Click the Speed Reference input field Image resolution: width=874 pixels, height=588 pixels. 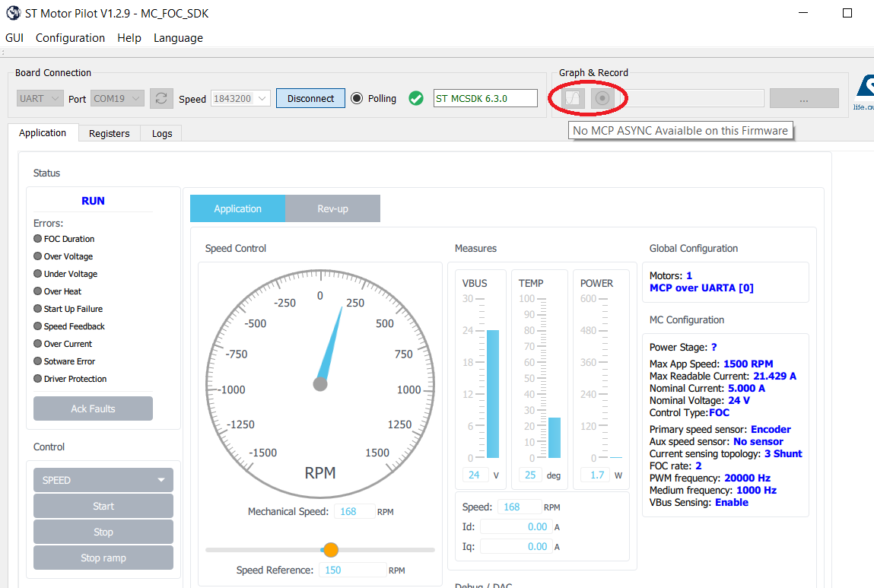click(352, 569)
